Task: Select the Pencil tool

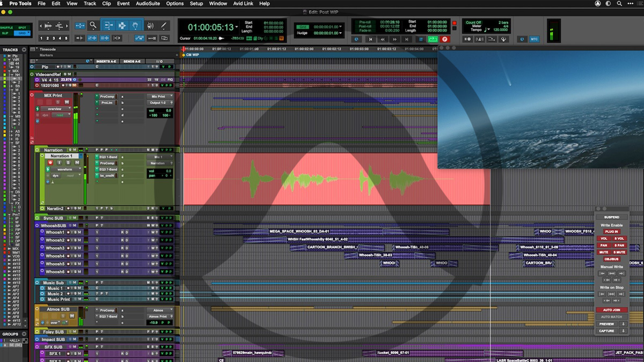Action: [163, 26]
